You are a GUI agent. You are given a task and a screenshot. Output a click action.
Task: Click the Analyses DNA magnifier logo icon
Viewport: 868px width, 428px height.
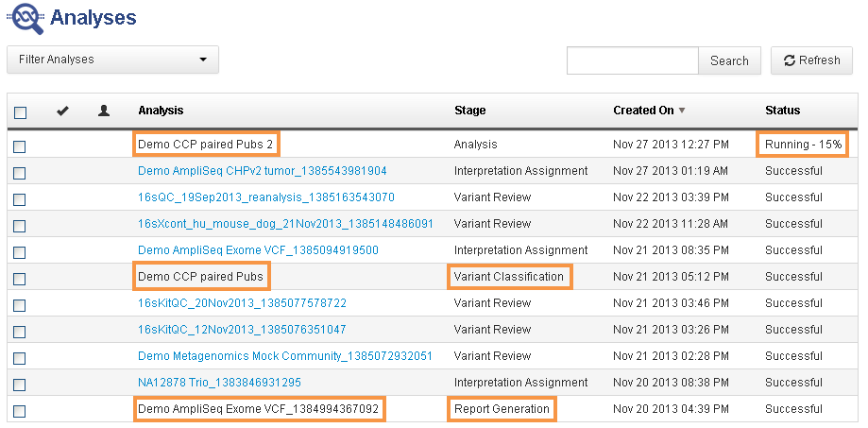pyautogui.click(x=26, y=18)
